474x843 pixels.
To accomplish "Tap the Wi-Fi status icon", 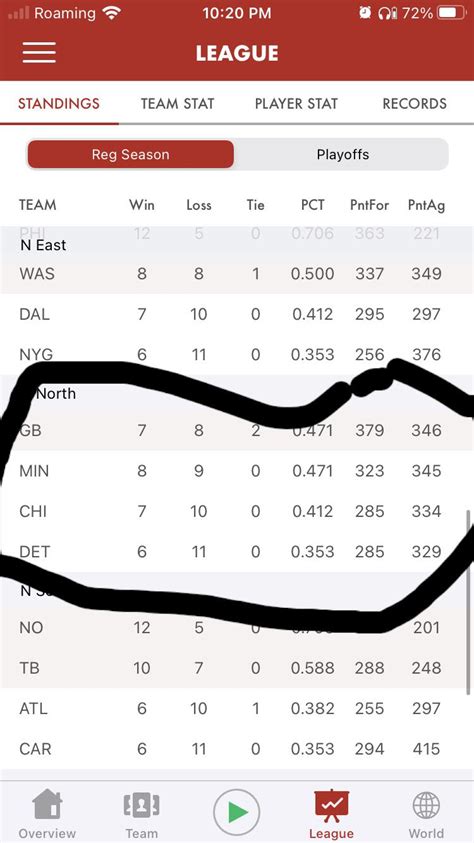I will coord(111,13).
